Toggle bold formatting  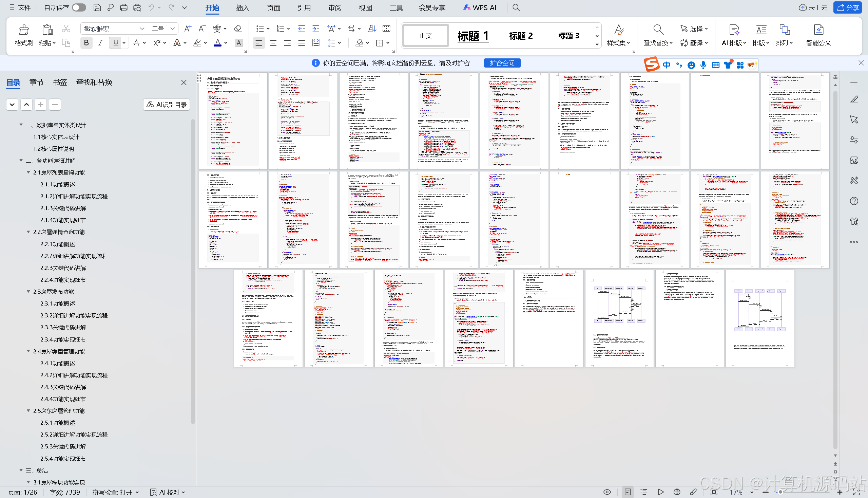86,43
